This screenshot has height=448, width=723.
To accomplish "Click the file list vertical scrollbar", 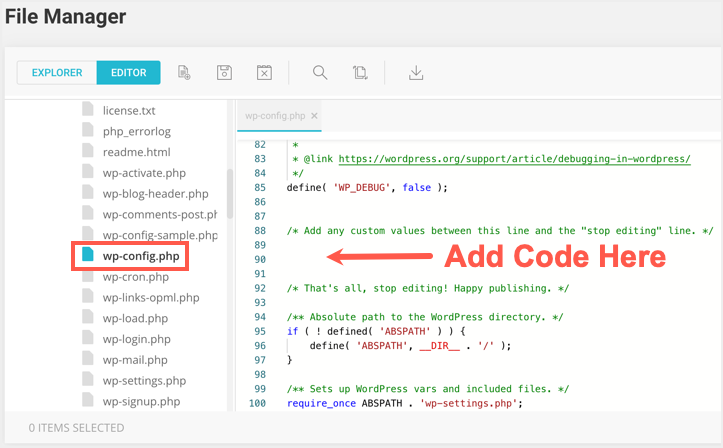I will pyautogui.click(x=230, y=194).
